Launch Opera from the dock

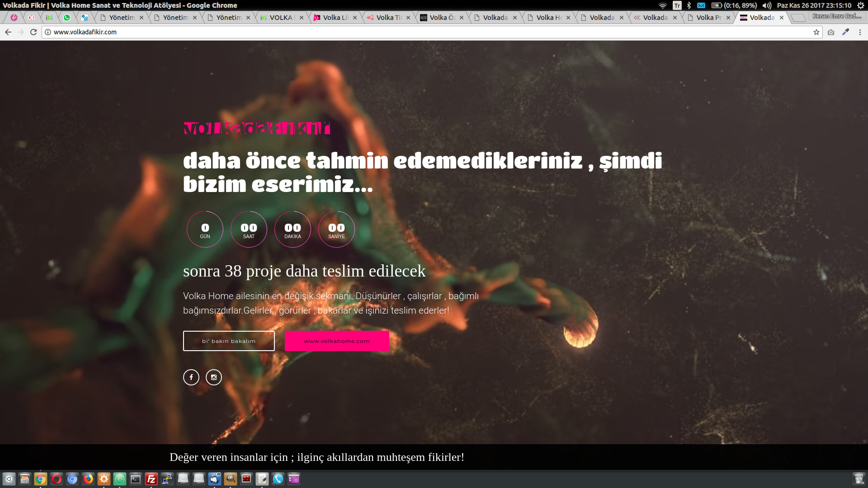pyautogui.click(x=57, y=479)
